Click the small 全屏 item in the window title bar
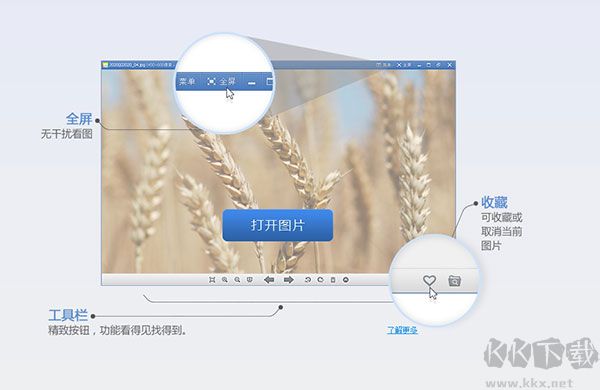600x390 pixels. click(x=404, y=65)
